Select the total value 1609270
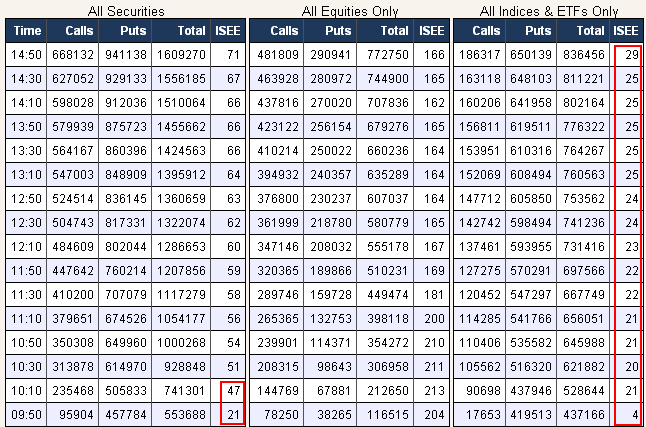 pos(181,54)
